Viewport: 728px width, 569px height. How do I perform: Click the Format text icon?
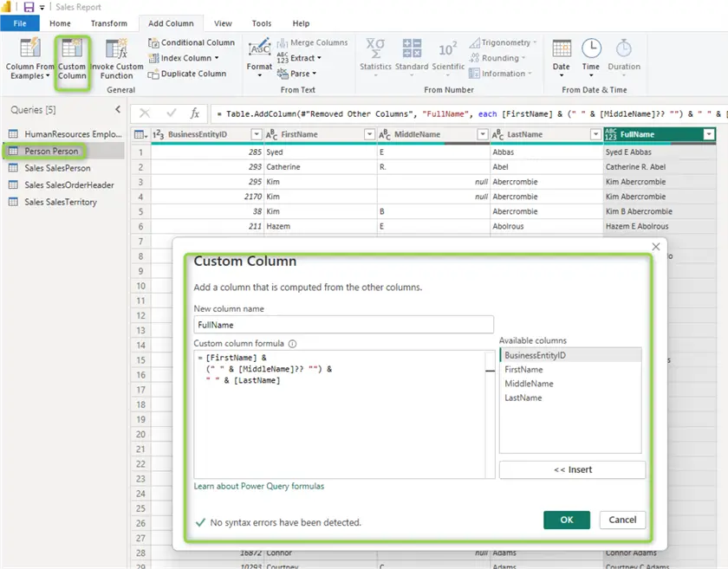[259, 48]
